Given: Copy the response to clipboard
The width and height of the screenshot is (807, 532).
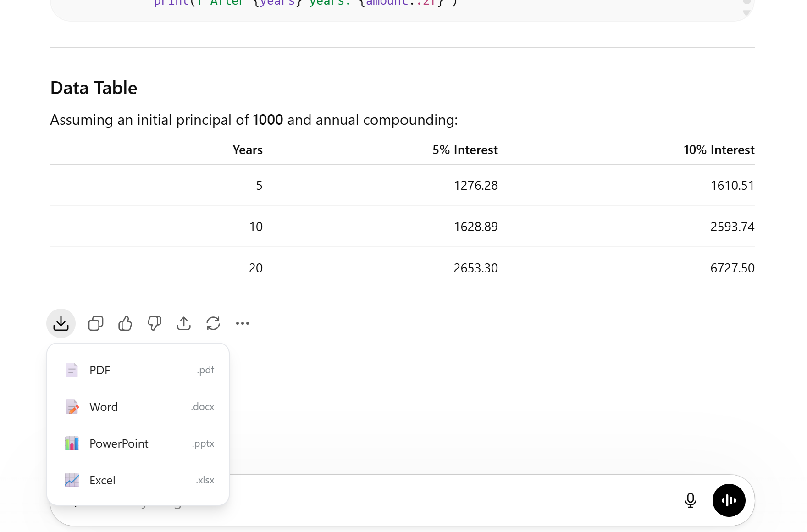Looking at the screenshot, I should (95, 323).
